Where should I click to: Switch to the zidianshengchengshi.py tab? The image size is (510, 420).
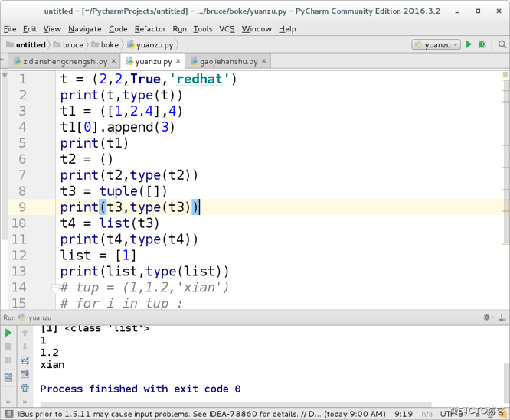tap(65, 61)
